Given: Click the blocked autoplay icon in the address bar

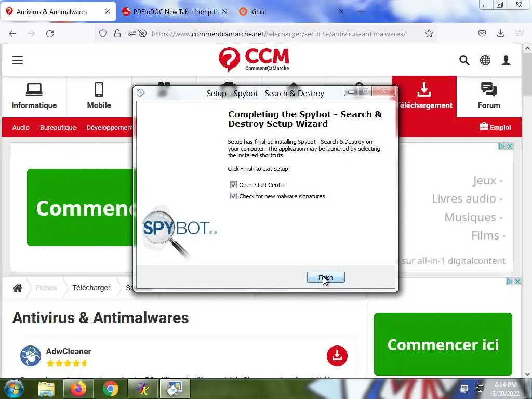Looking at the screenshot, I should 142,34.
